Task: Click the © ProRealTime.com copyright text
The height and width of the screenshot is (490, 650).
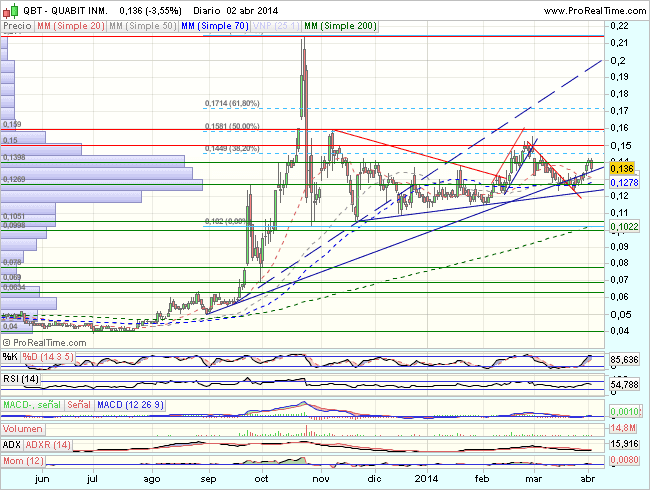Action: 45,343
